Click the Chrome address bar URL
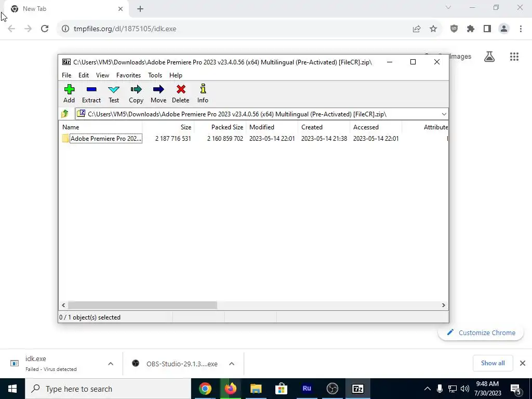532x399 pixels. click(125, 29)
